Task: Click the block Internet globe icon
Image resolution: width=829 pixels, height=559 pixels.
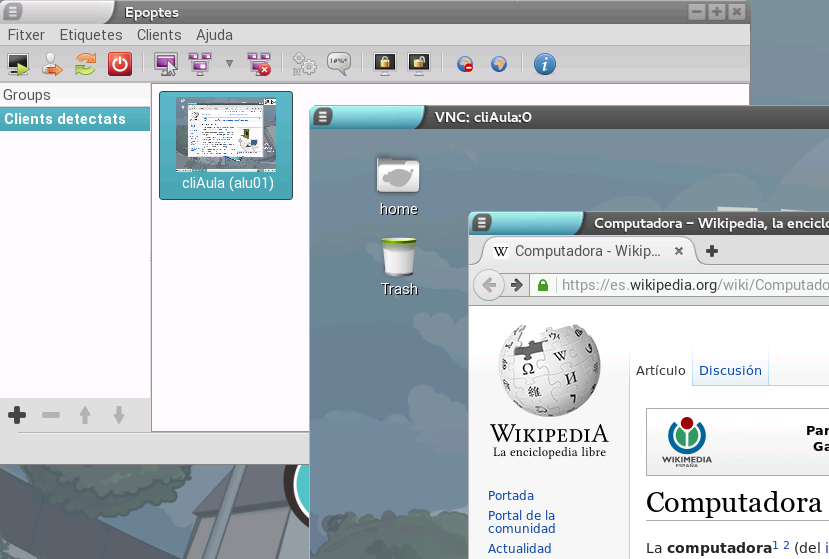Action: tap(465, 65)
